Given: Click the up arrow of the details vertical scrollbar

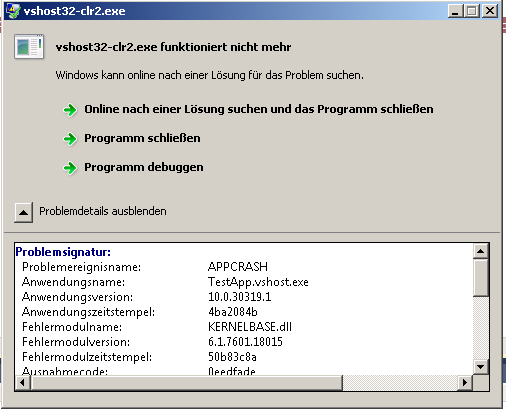Looking at the screenshot, I should (480, 251).
